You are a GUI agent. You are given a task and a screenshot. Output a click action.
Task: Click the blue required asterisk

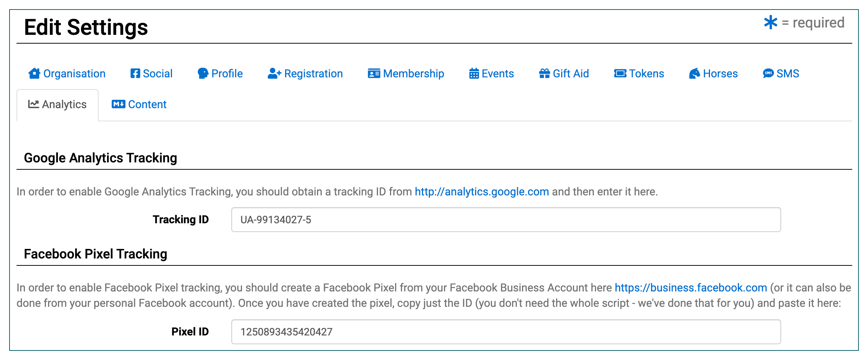770,22
